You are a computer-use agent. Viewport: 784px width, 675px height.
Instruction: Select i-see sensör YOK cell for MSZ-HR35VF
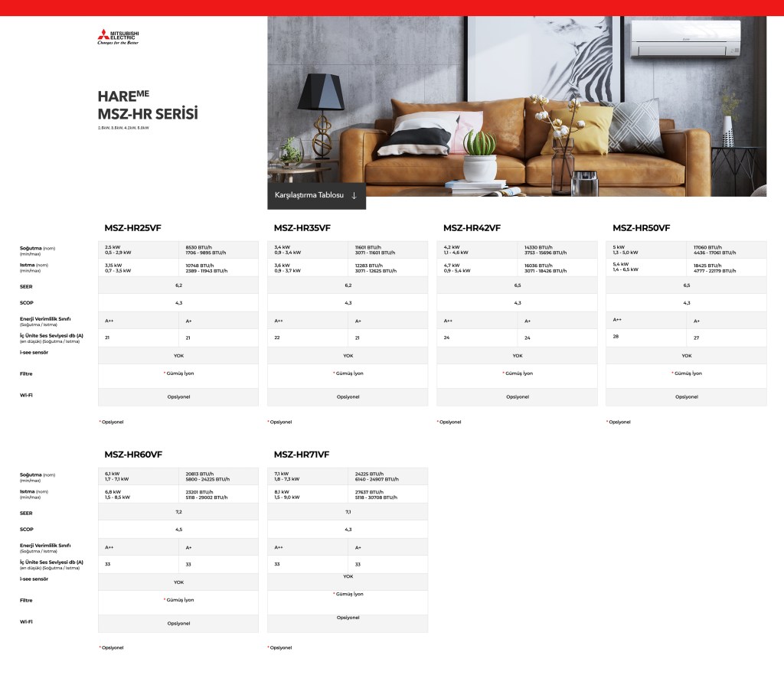tap(348, 355)
